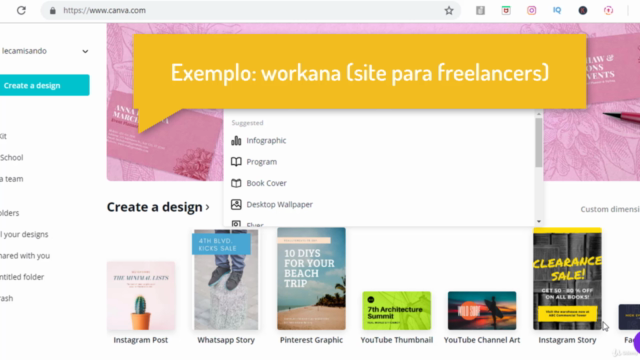
Task: Open the Folders sidebar entry
Action: point(9,213)
